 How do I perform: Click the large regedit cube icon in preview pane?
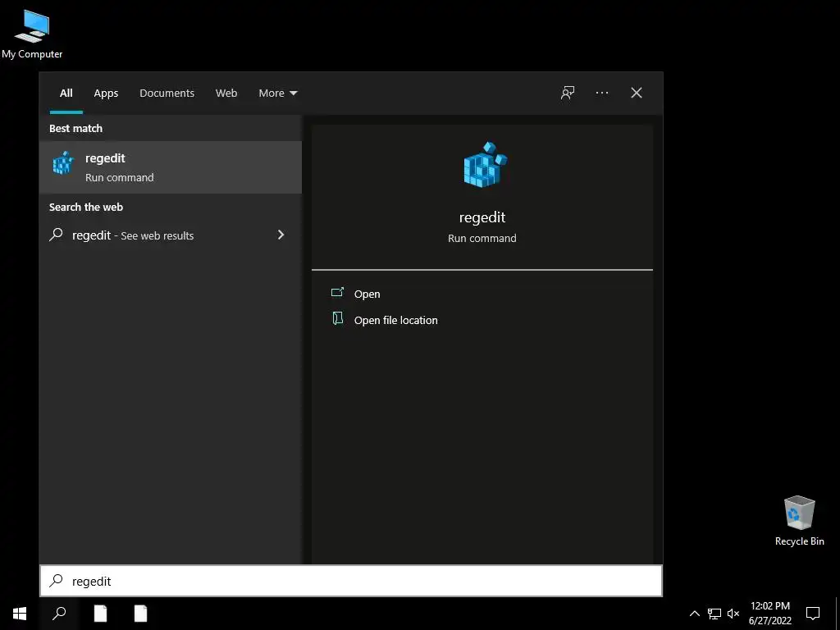484,164
